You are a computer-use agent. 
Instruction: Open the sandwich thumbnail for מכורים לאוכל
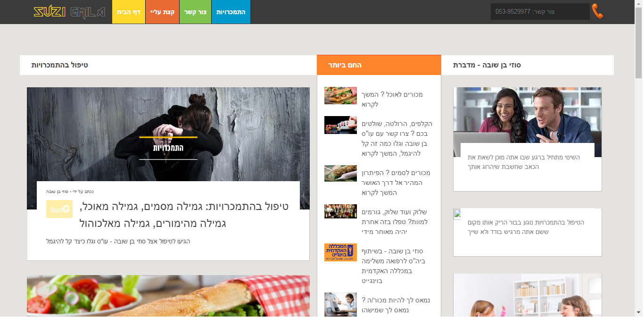coord(340,95)
